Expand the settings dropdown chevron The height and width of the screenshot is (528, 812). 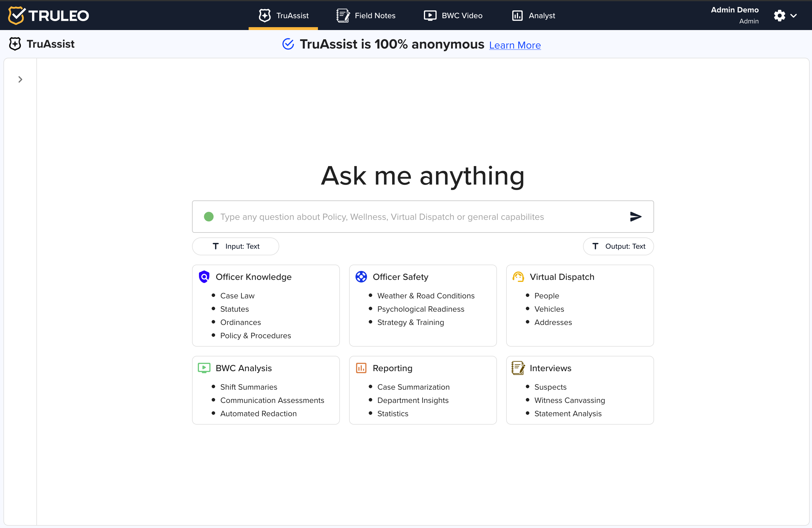tap(794, 15)
